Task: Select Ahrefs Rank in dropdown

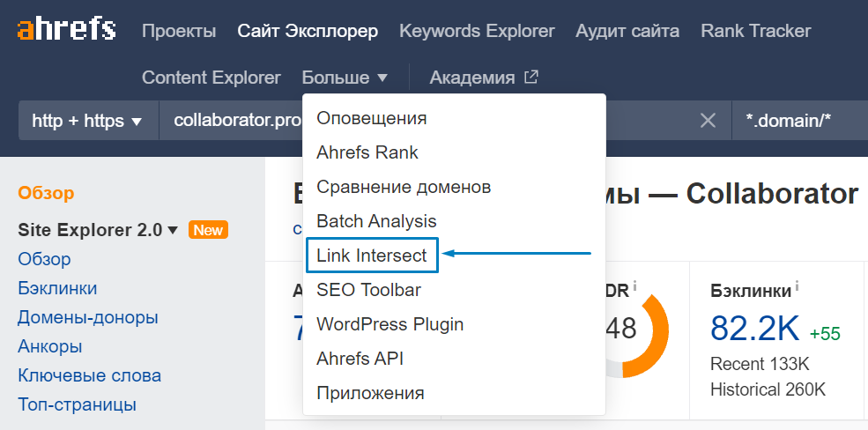Action: [367, 152]
